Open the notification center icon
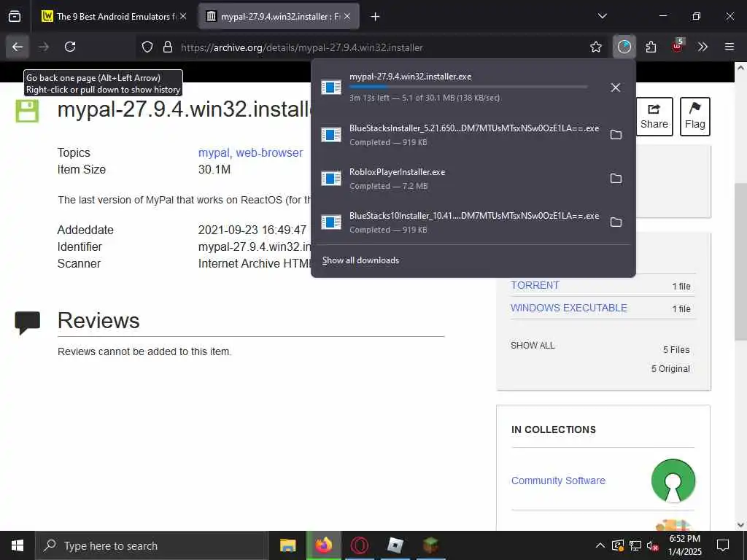This screenshot has width=747, height=560. click(723, 545)
